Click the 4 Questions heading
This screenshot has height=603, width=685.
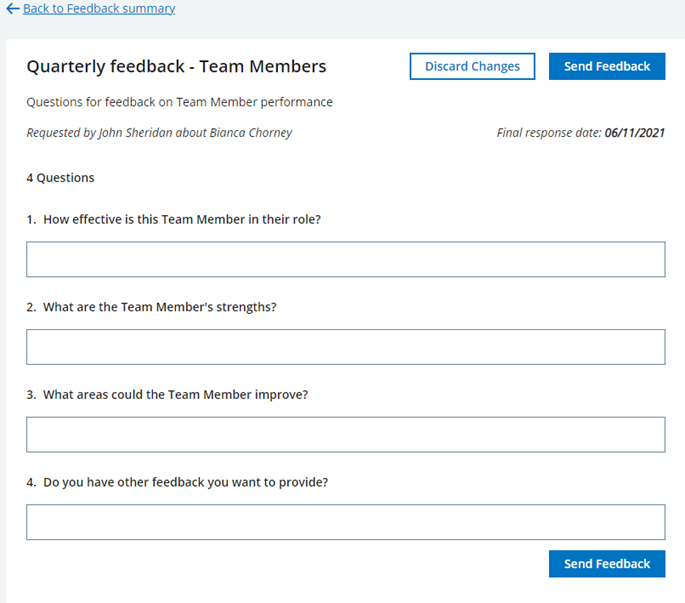60,178
